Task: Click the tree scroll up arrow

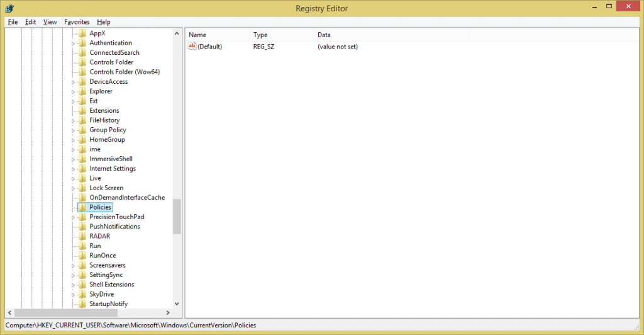Action: click(x=177, y=33)
